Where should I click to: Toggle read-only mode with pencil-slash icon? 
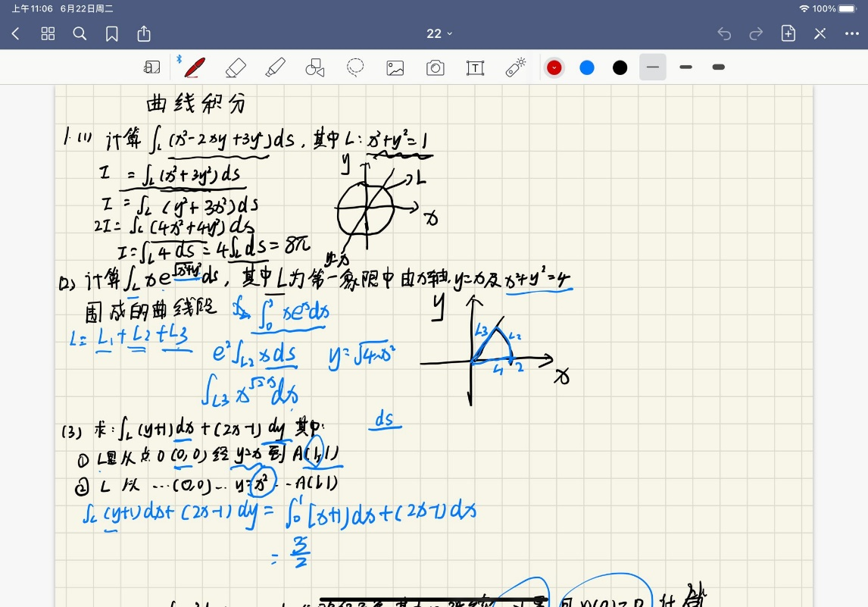pyautogui.click(x=820, y=33)
